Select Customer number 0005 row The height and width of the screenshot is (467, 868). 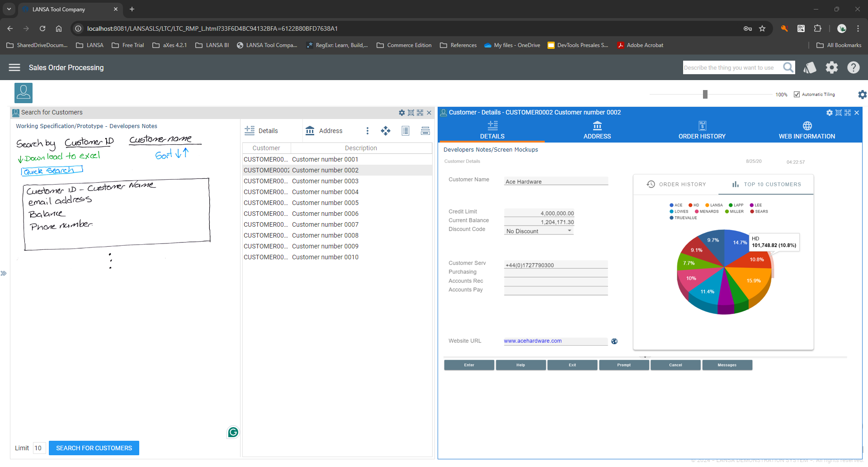pyautogui.click(x=337, y=203)
